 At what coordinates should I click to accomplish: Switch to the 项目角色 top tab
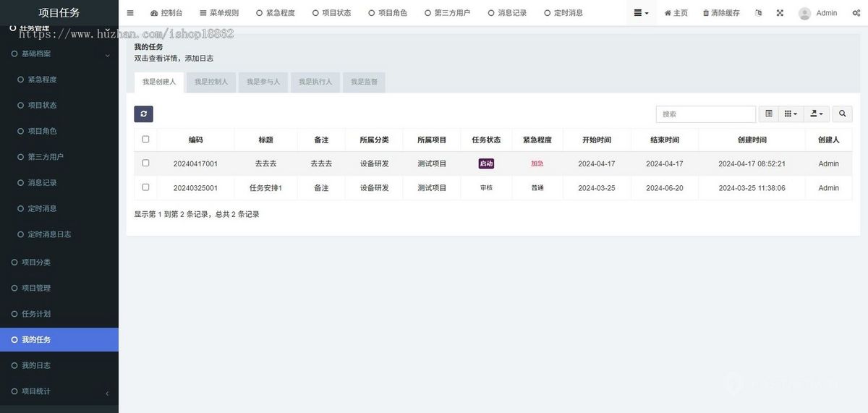point(388,13)
